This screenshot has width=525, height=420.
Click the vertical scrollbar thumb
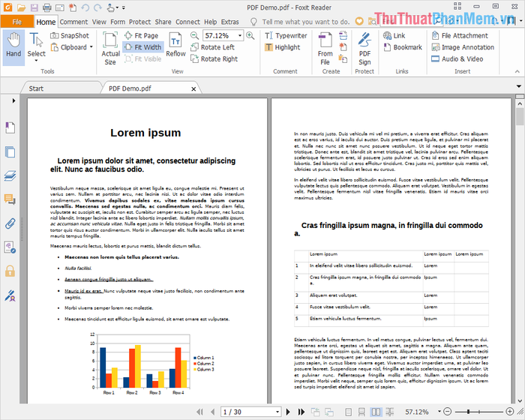520,116
